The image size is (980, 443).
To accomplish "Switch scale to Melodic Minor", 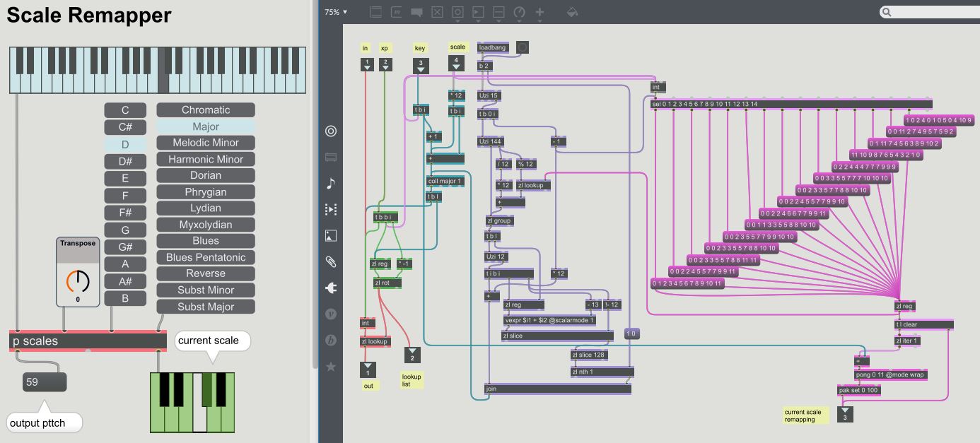I will (x=206, y=143).
